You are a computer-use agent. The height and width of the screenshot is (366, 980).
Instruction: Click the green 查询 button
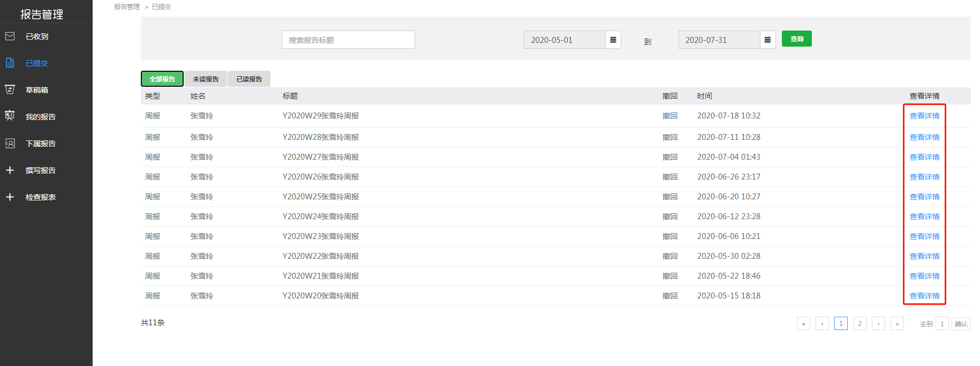797,39
